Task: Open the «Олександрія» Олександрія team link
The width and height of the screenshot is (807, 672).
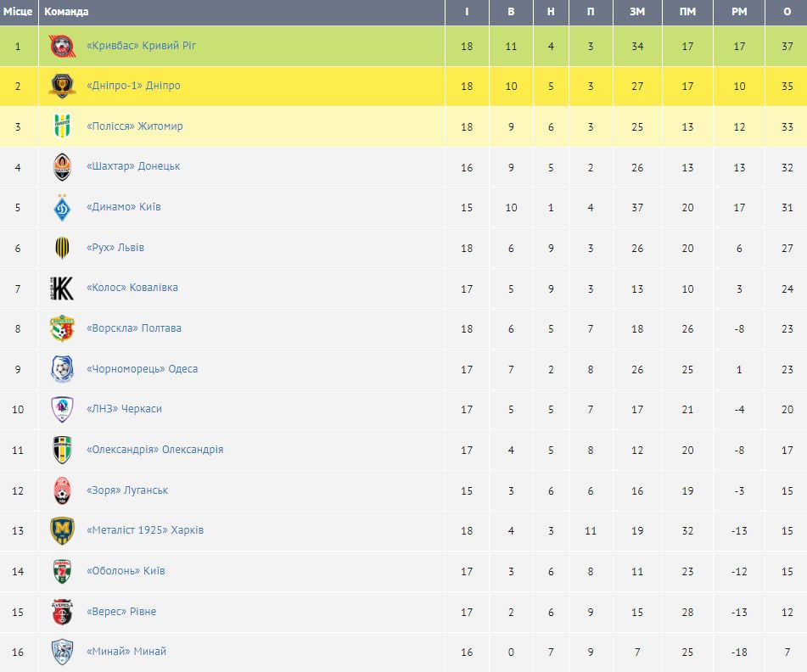Action: point(154,450)
